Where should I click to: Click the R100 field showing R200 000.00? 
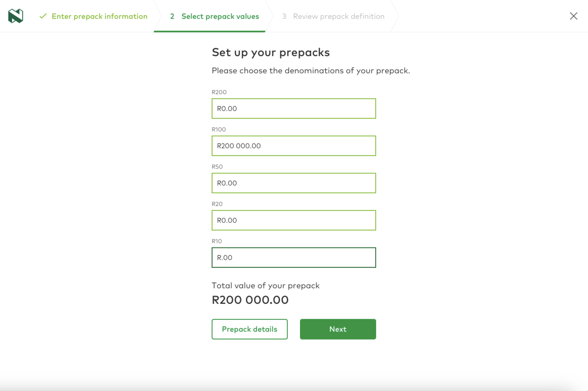(294, 146)
